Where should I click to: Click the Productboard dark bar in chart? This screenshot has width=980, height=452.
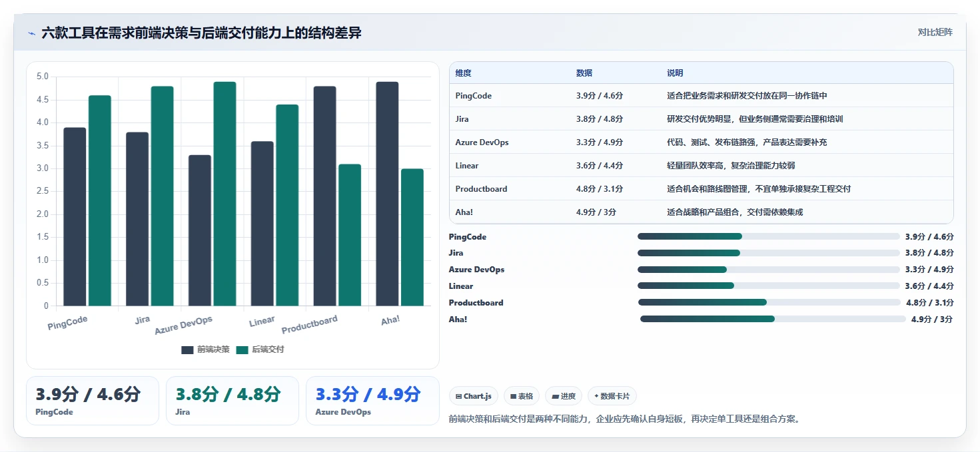coord(325,196)
